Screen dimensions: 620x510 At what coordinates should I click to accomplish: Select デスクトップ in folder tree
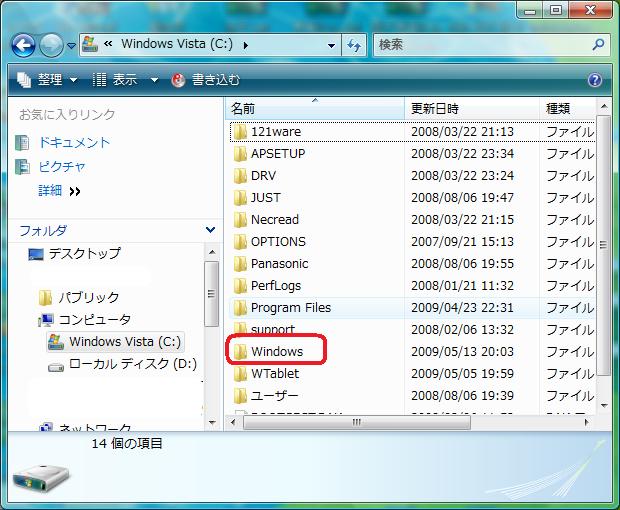click(x=84, y=253)
